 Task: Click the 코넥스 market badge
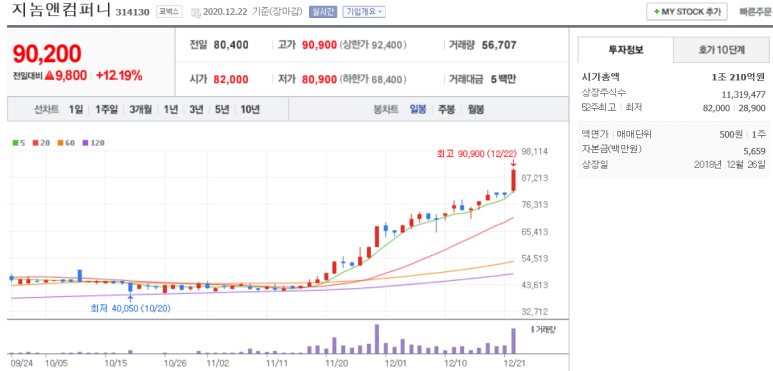(170, 12)
